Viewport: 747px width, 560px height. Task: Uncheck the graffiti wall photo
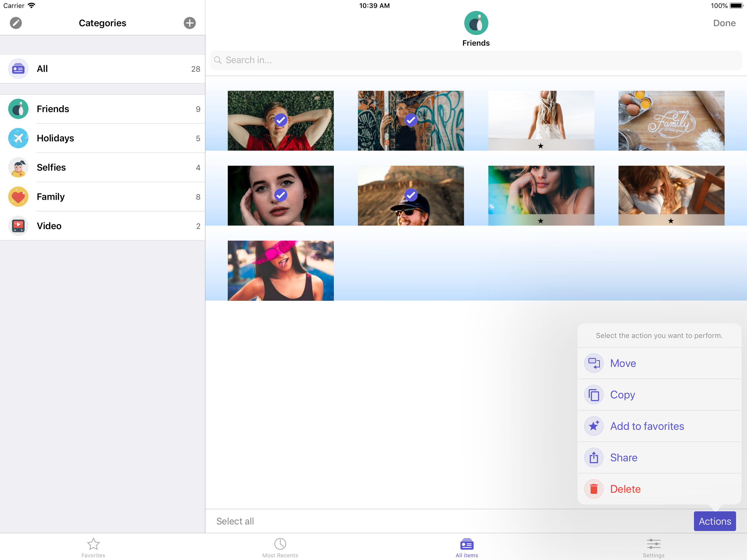coord(411,120)
